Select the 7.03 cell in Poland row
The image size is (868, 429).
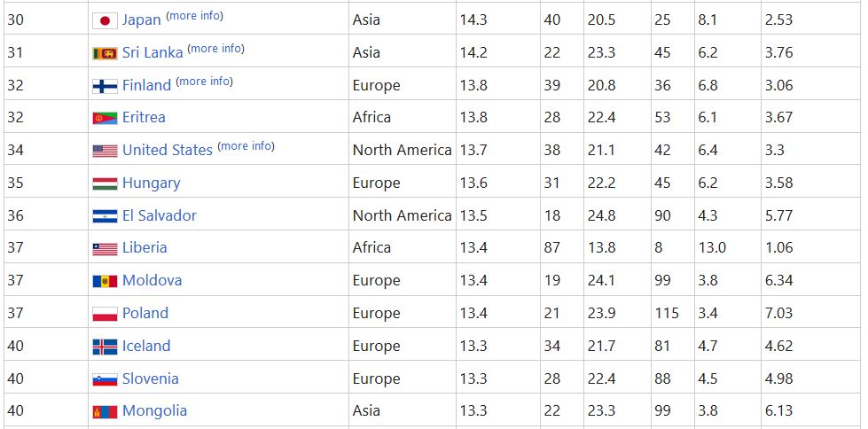click(x=778, y=314)
